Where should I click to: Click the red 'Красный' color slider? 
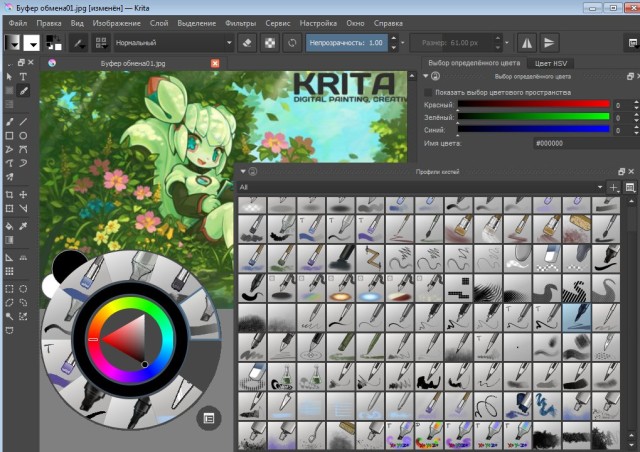point(533,104)
